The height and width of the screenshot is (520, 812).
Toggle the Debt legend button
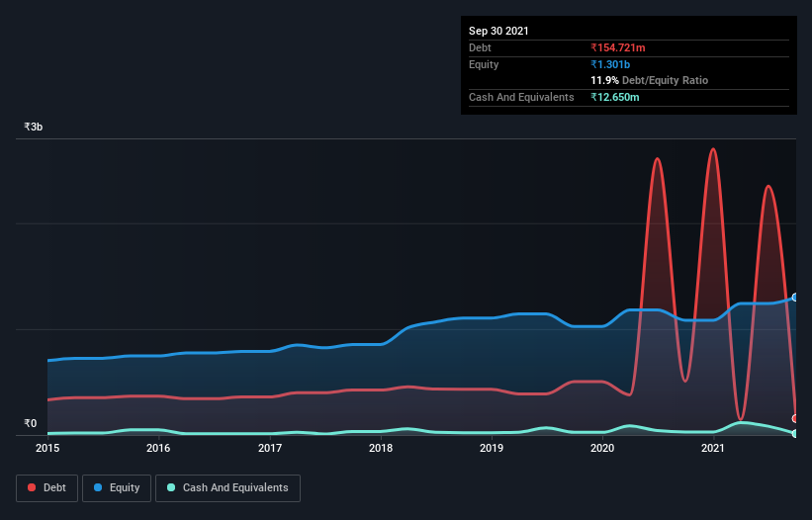click(46, 488)
